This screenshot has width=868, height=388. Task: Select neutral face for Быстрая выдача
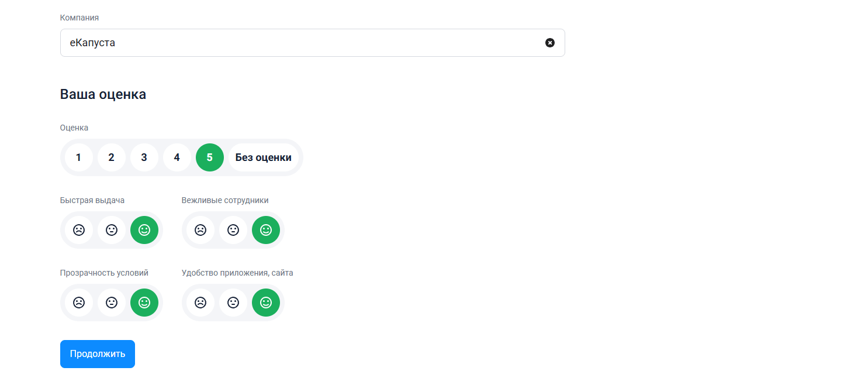(112, 230)
